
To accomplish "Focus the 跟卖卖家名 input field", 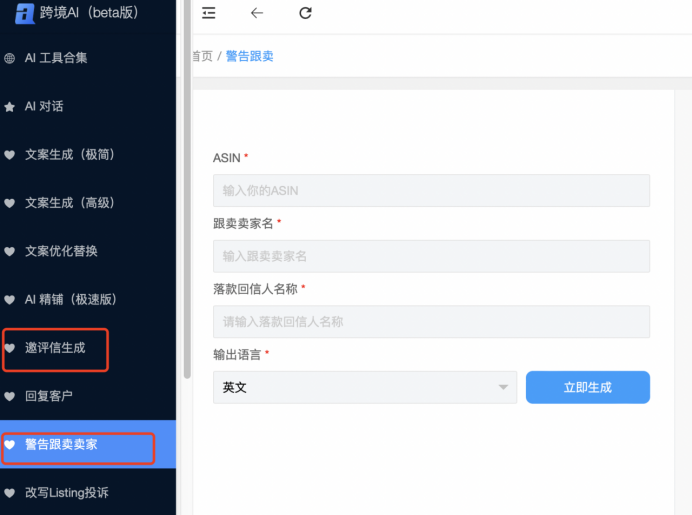I will point(431,256).
